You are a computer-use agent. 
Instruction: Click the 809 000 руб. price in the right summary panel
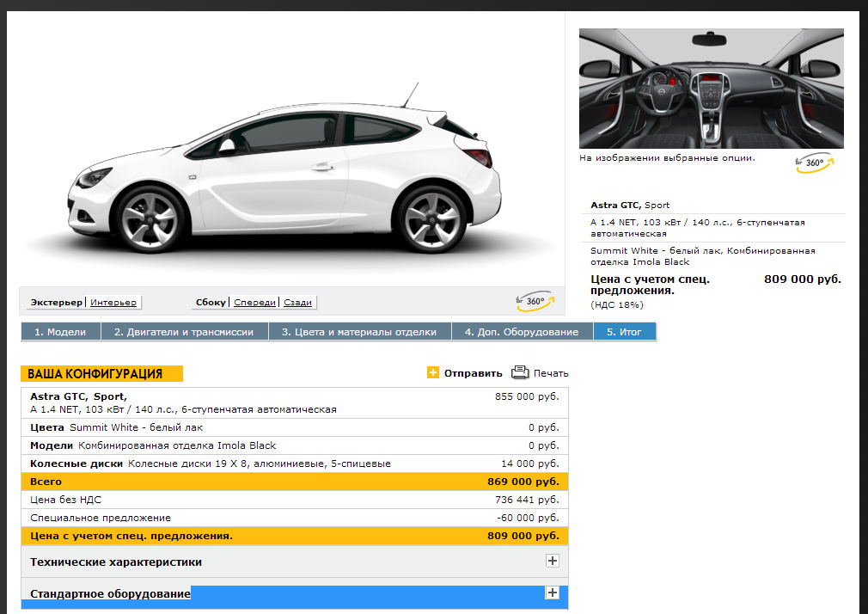coord(803,279)
